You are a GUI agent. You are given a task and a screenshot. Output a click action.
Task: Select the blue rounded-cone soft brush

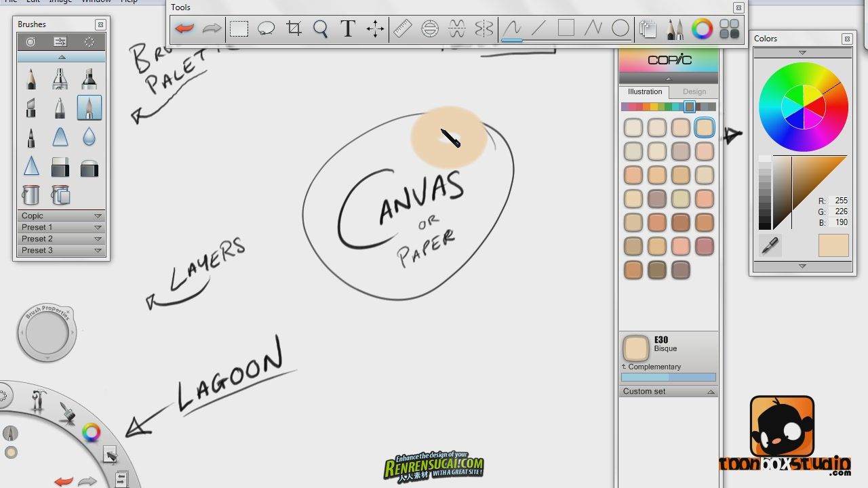pos(60,138)
